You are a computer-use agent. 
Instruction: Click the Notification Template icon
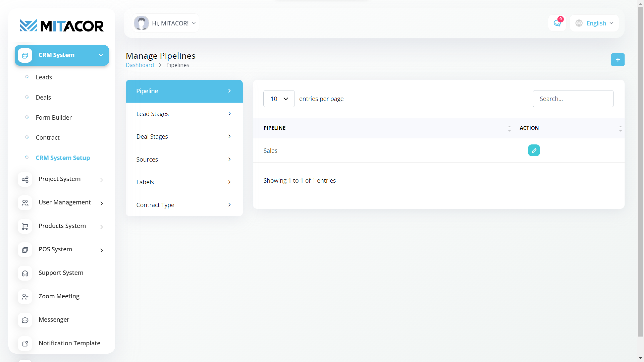[25, 344]
